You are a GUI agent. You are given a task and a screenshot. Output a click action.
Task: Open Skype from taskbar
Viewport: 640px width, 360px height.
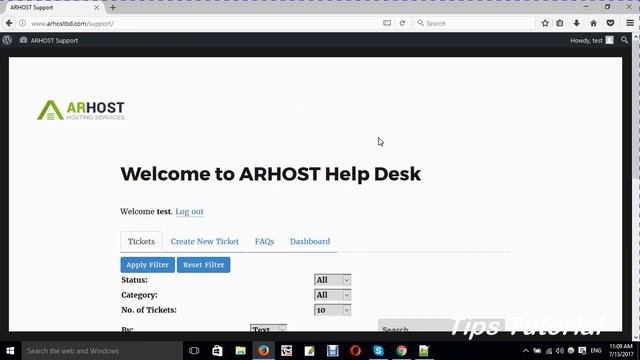click(378, 351)
